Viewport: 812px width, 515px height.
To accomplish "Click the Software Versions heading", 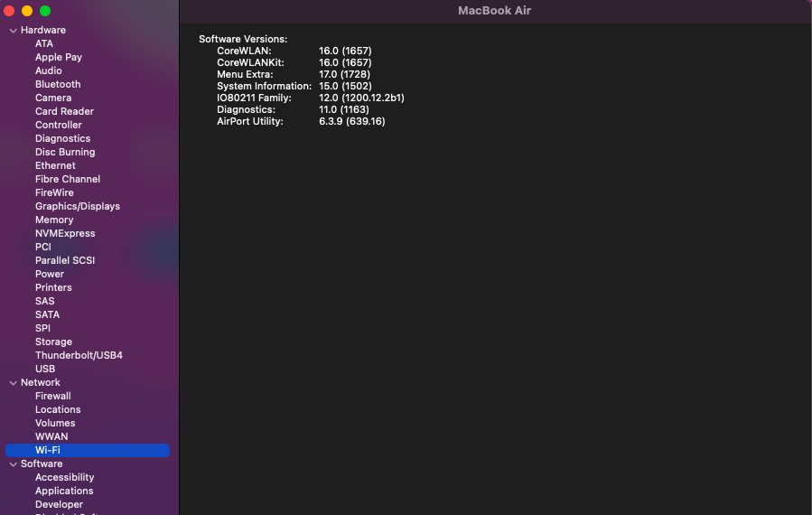I will coord(243,39).
